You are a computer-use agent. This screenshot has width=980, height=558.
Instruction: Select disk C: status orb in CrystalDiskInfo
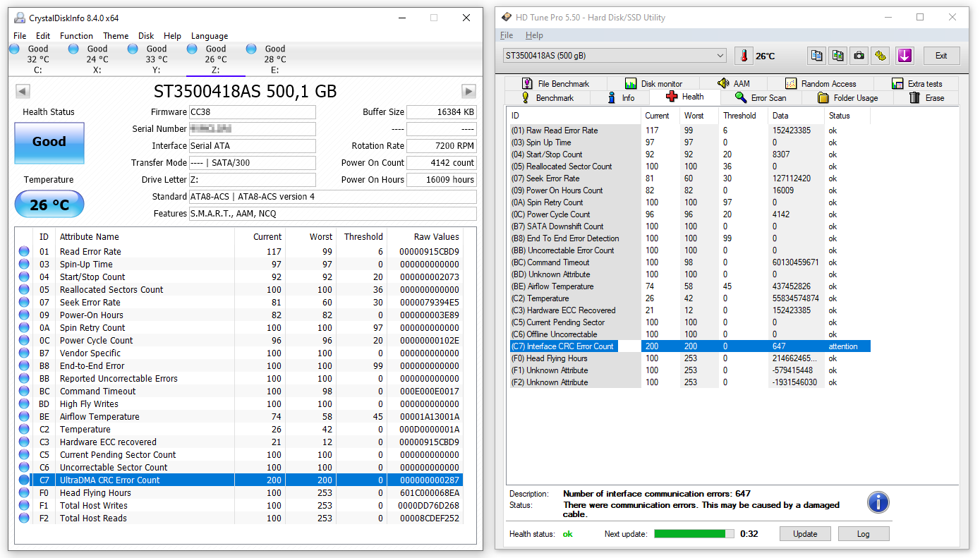point(15,49)
